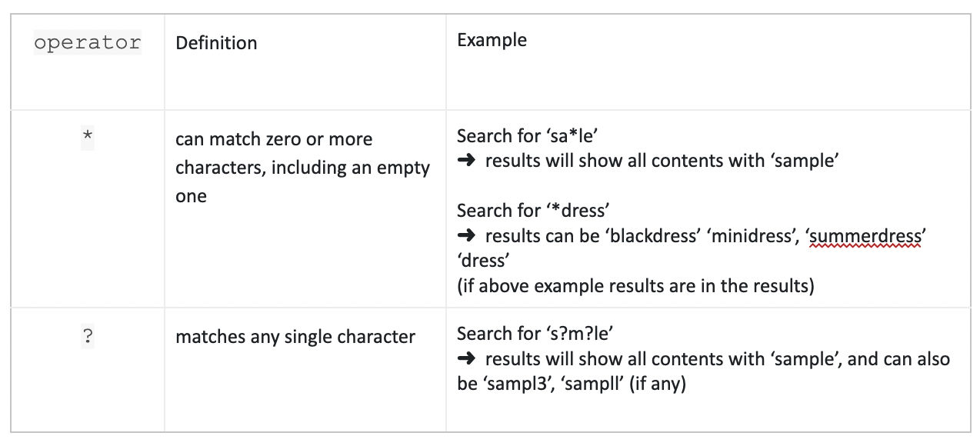
Task: Click the 'Definition' column header
Action: tap(216, 43)
